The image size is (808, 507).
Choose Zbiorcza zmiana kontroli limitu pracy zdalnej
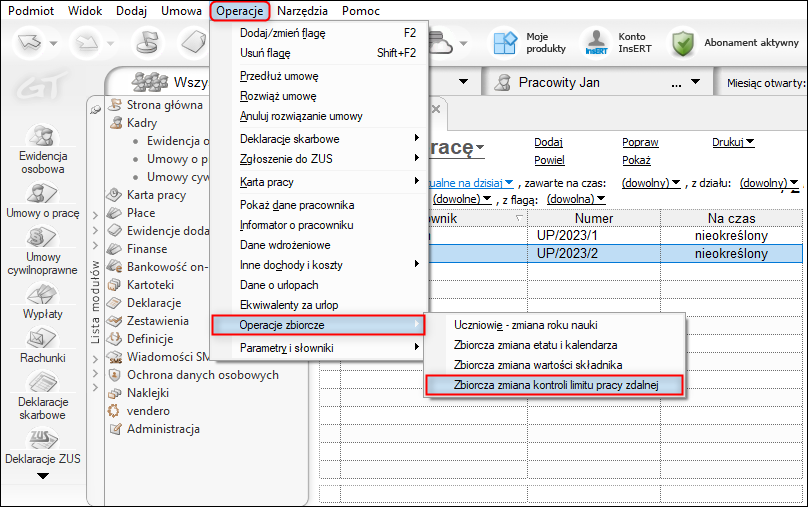[x=554, y=385]
